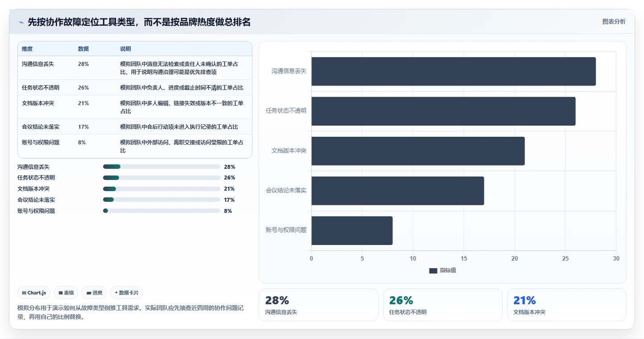Click the x-axis tick label 30
The image size is (644, 339).
point(616,259)
